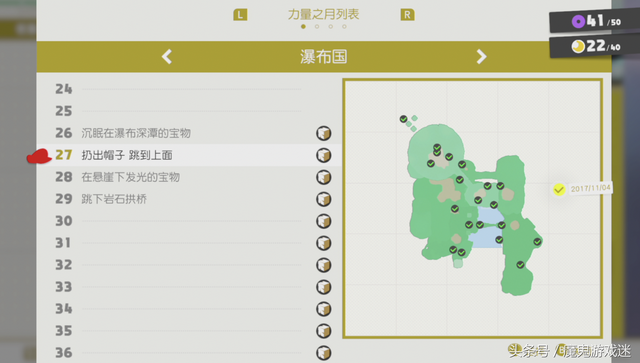Click the cube icon on row 29

click(324, 199)
